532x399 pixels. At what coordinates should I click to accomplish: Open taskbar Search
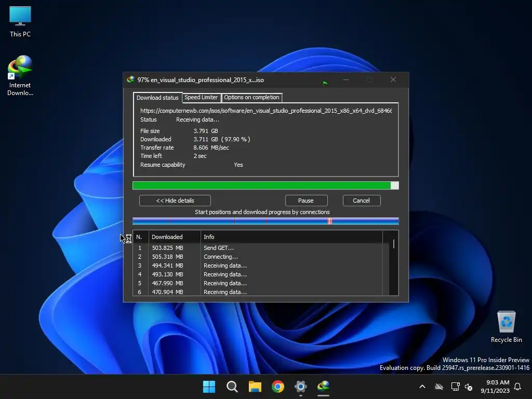232,387
